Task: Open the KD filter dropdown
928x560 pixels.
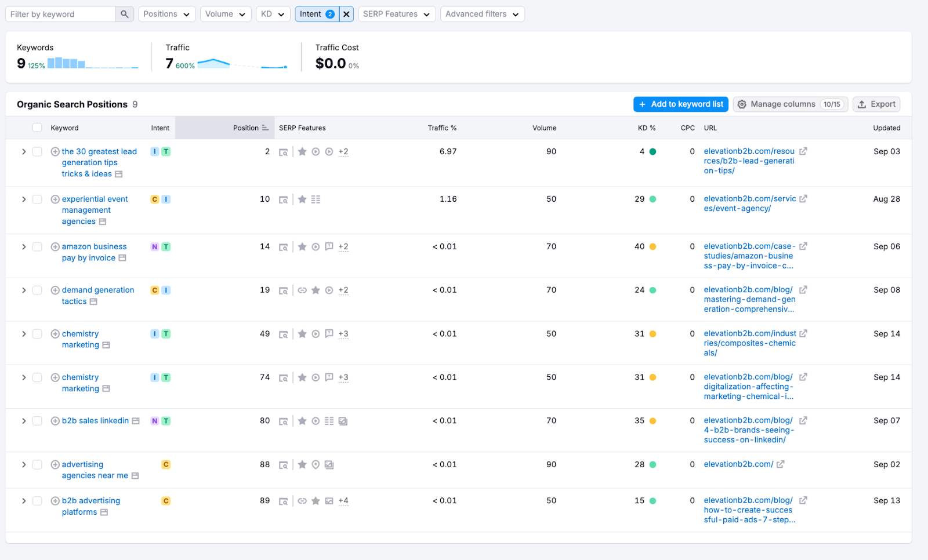Action: pyautogui.click(x=273, y=14)
